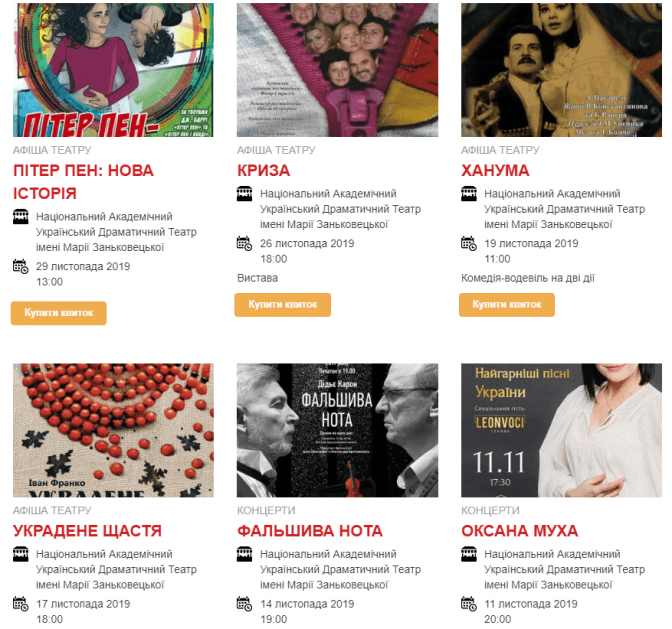
Task: Click calendar icon beside 14 листопада 2019
Action: [x=245, y=604]
